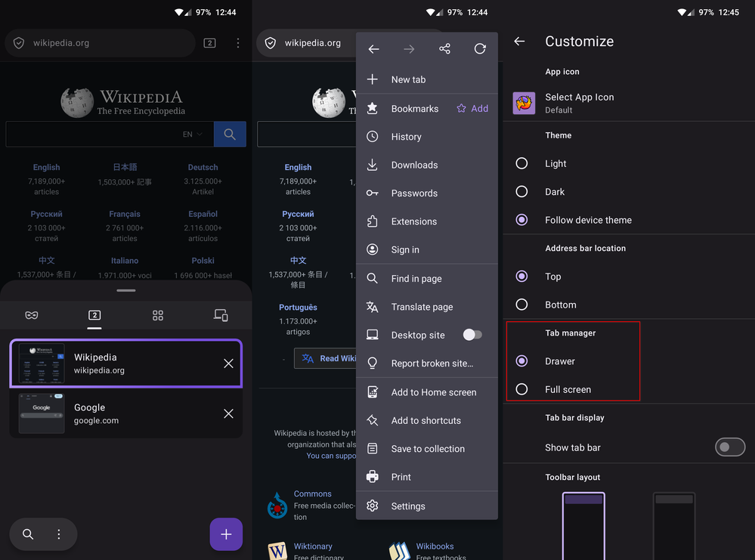Select Find in page
Image resolution: width=755 pixels, height=560 pixels.
(x=426, y=278)
